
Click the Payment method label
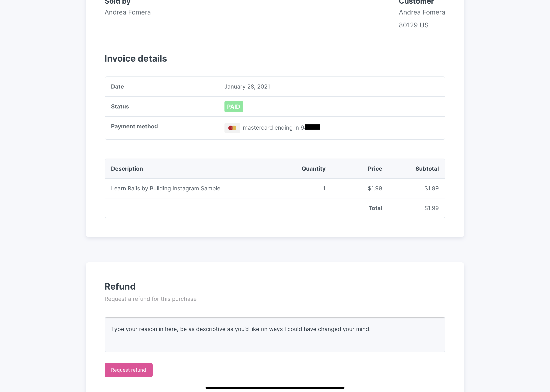tap(134, 127)
